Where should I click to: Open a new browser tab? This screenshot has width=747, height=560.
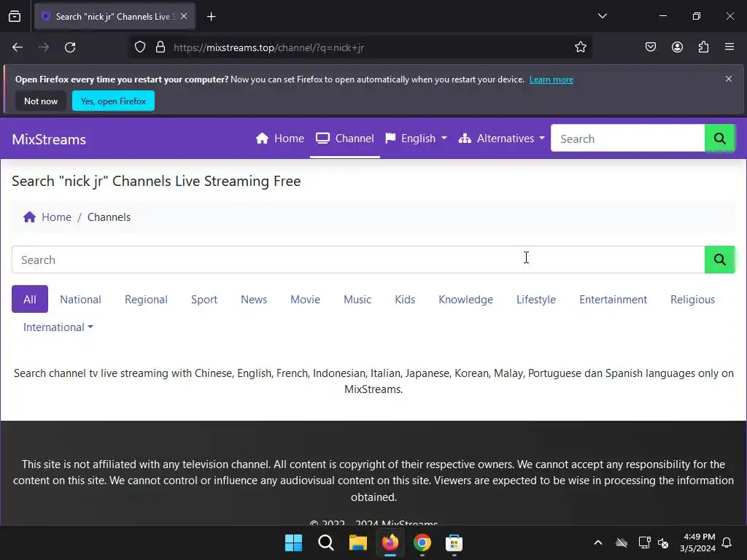tap(211, 17)
